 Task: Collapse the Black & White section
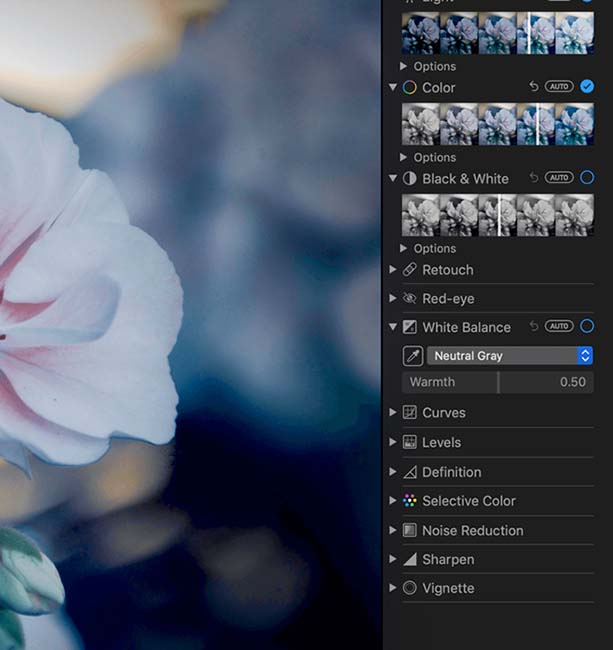(393, 178)
